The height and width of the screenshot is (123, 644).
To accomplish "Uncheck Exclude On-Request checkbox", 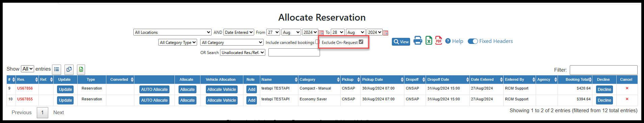I will [x=361, y=42].
